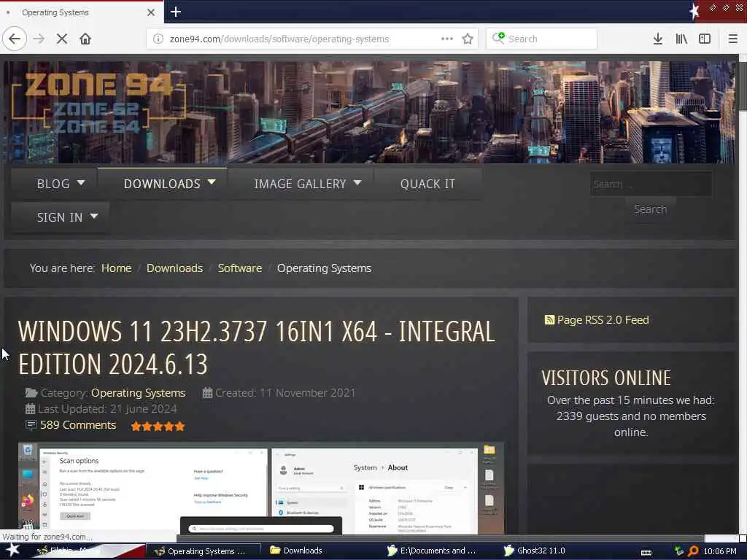Focus the browser Search box

click(542, 39)
